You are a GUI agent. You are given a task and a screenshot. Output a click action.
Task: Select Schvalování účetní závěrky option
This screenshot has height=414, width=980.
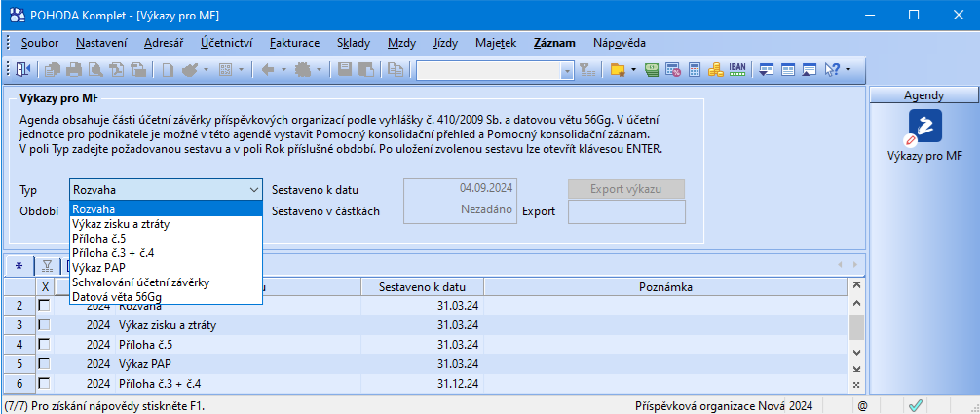166,282
